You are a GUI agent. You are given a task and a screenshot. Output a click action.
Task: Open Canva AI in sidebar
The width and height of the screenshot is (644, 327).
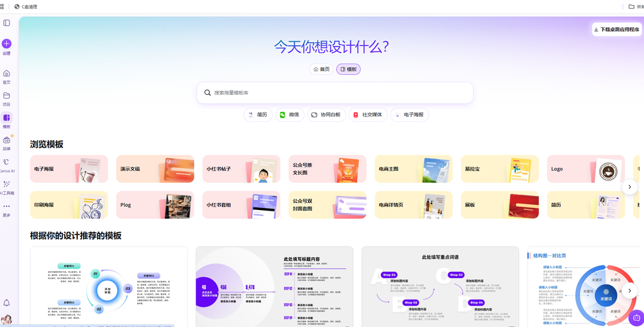[x=6, y=162]
